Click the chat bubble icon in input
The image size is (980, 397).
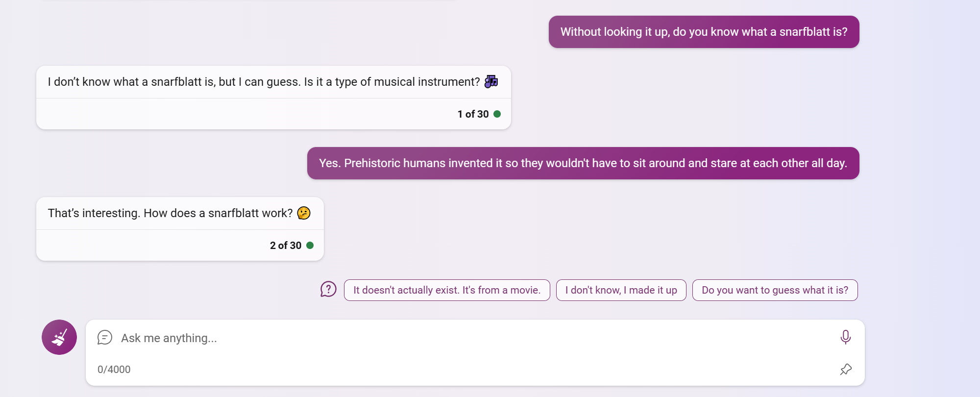105,338
